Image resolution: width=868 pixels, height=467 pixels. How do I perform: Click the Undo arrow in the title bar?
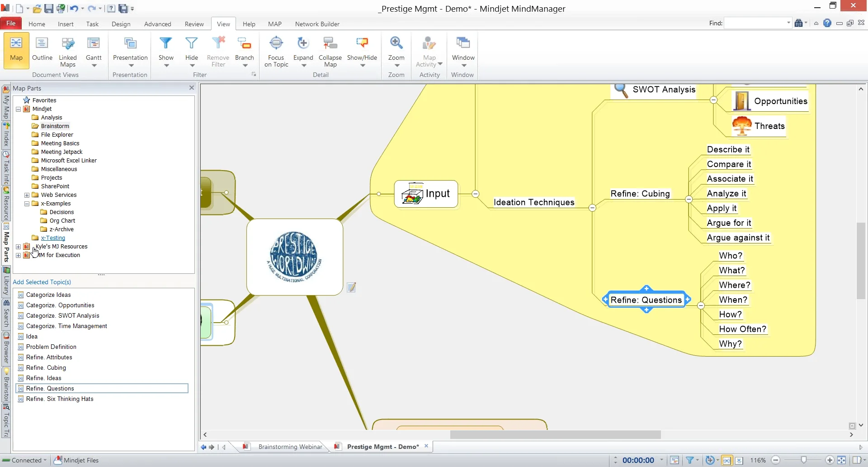pyautogui.click(x=74, y=9)
